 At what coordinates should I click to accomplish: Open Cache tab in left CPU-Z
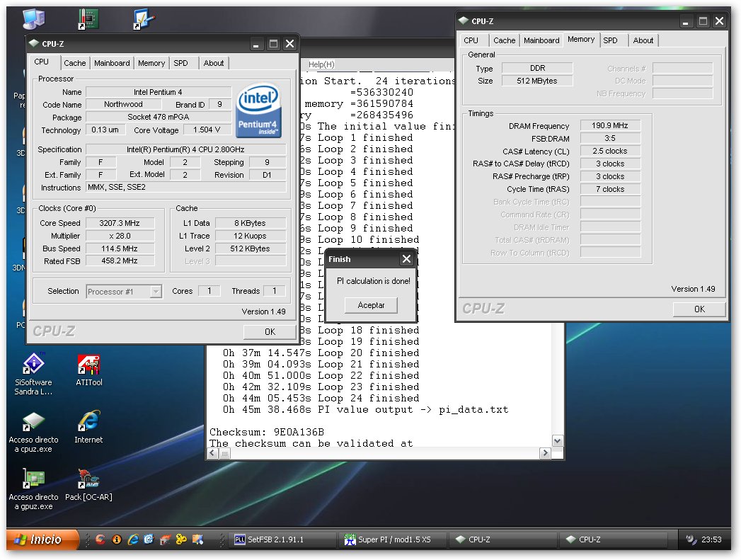click(75, 63)
